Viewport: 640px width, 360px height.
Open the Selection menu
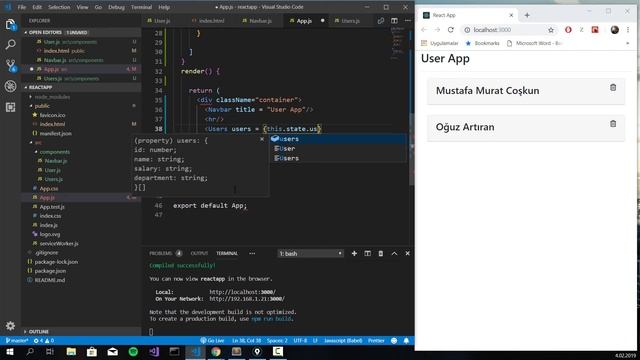(59, 7)
